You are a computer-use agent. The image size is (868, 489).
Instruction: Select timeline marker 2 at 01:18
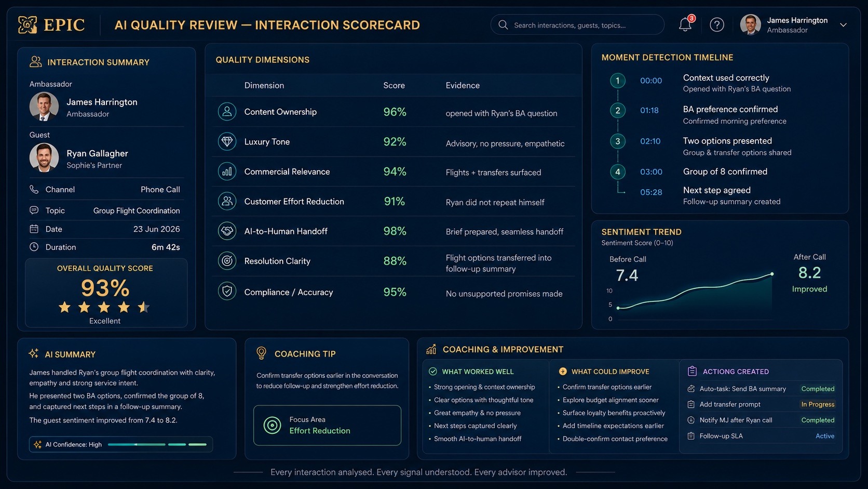click(618, 110)
